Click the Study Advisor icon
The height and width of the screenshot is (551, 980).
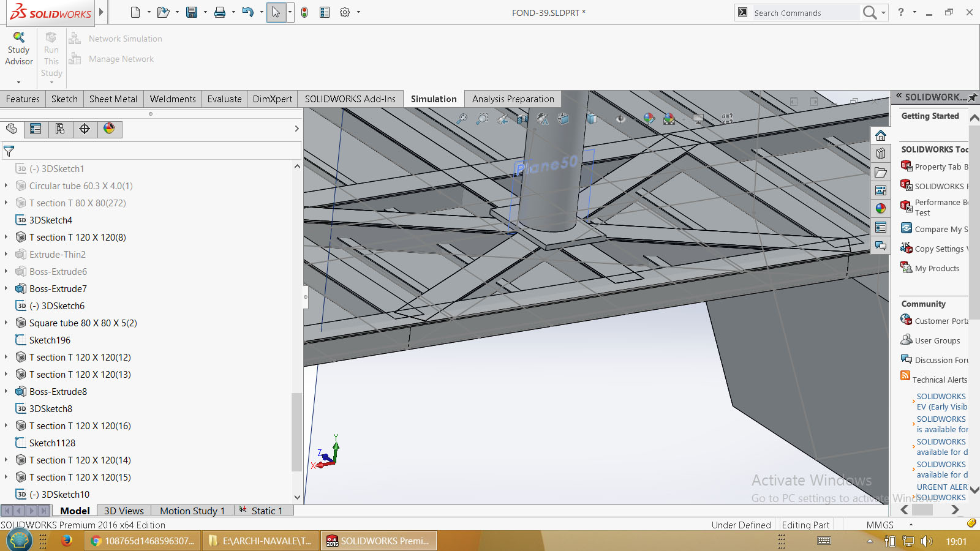tap(19, 38)
